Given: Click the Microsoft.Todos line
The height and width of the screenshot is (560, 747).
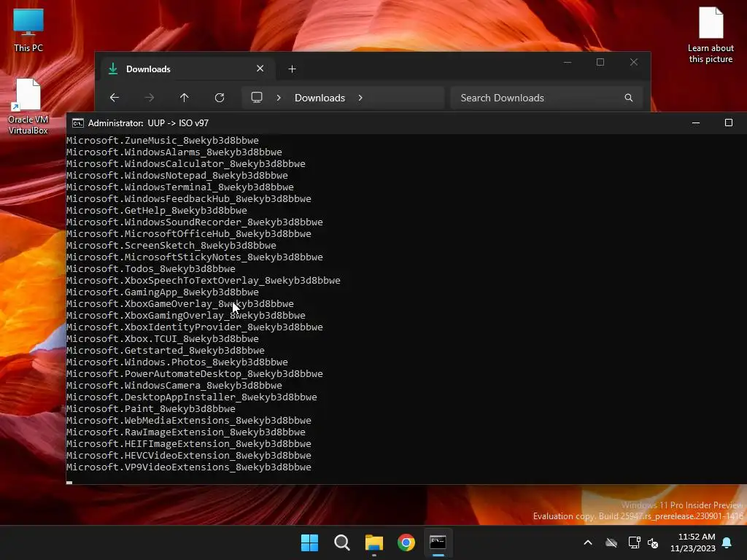Looking at the screenshot, I should tap(150, 268).
